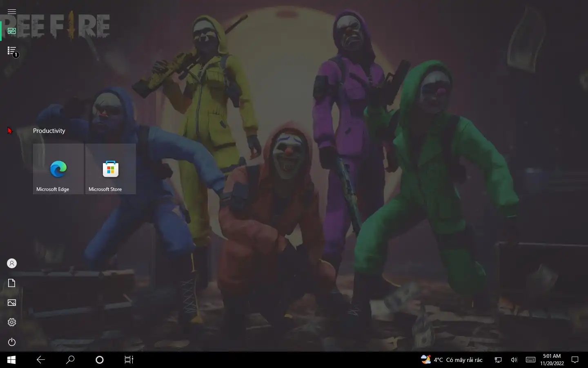Open the Documents folder icon
This screenshot has height=368, width=588.
point(11,283)
